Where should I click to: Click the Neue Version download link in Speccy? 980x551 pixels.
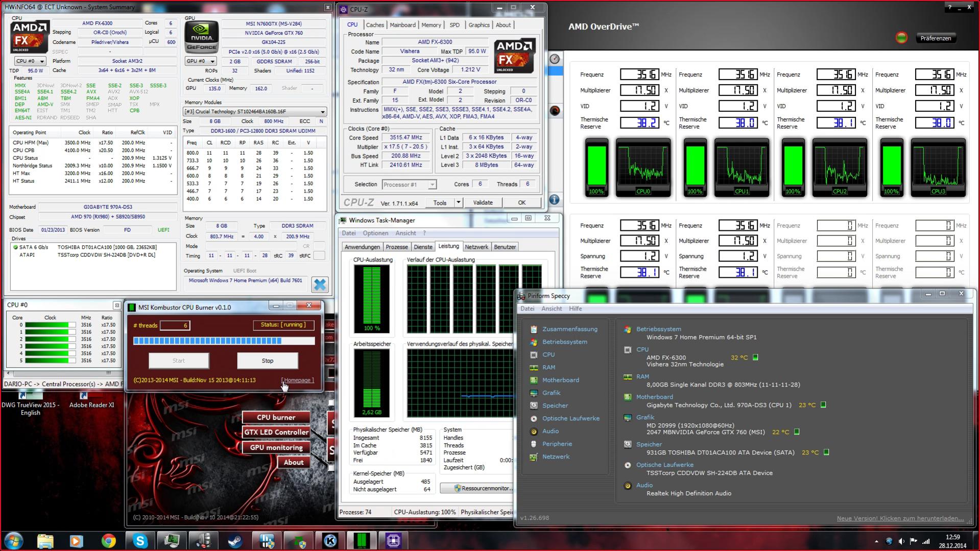(900, 518)
